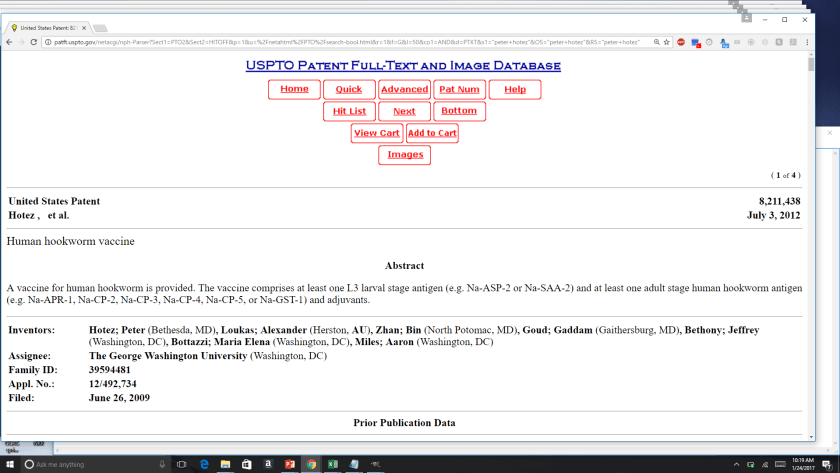
Task: Click the browser Forward arrow
Action: pyautogui.click(x=21, y=42)
